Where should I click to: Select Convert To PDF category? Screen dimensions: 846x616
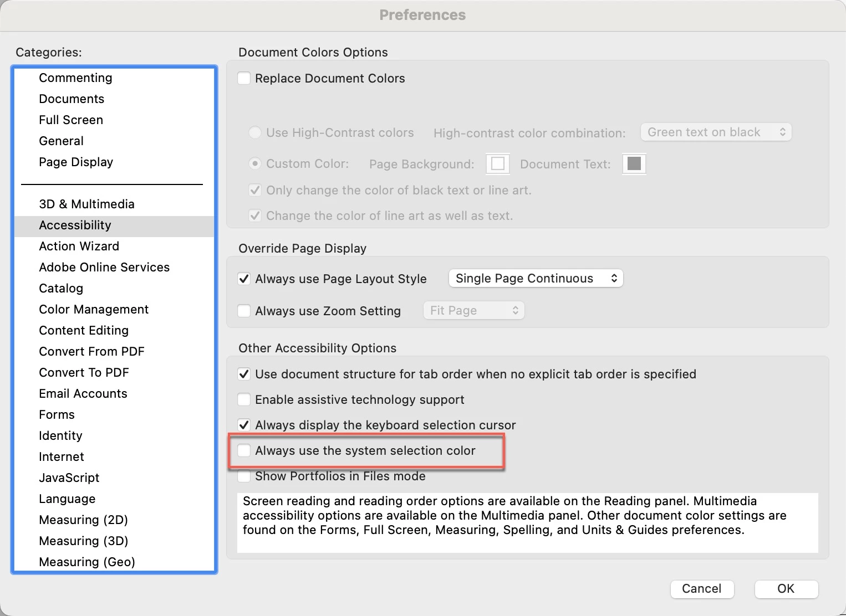tap(114, 372)
